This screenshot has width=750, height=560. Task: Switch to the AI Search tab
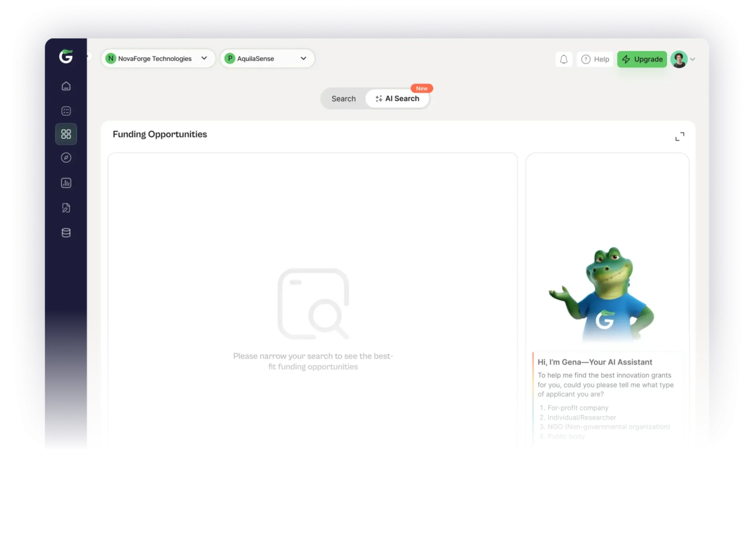point(397,99)
